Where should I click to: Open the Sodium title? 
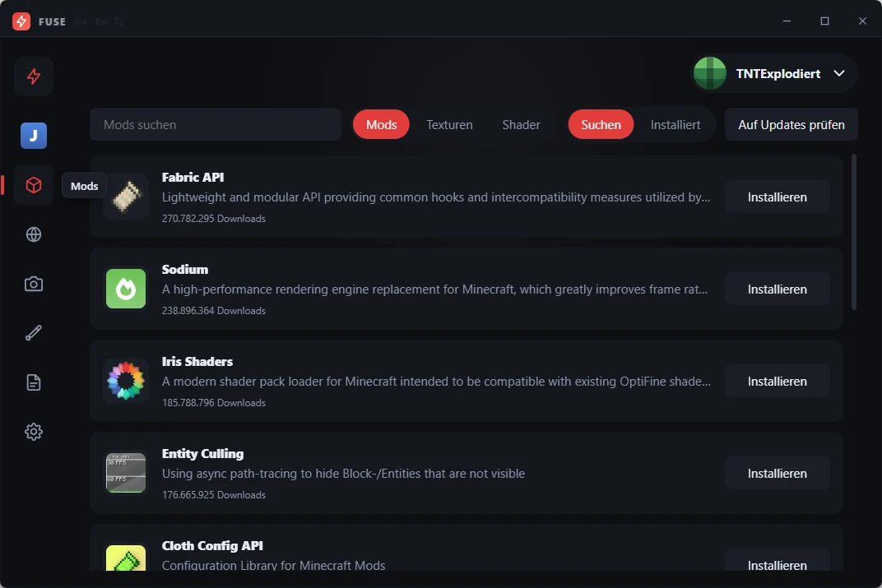tap(185, 269)
